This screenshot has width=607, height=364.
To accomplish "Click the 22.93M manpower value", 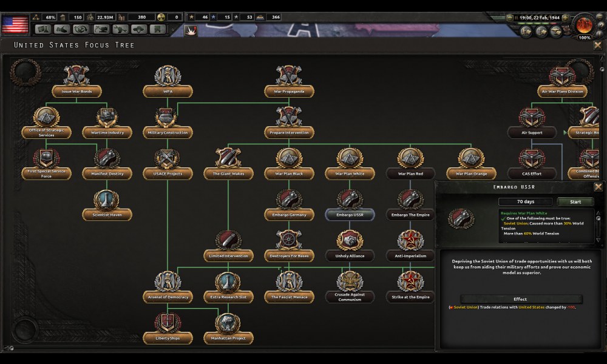I will point(105,18).
